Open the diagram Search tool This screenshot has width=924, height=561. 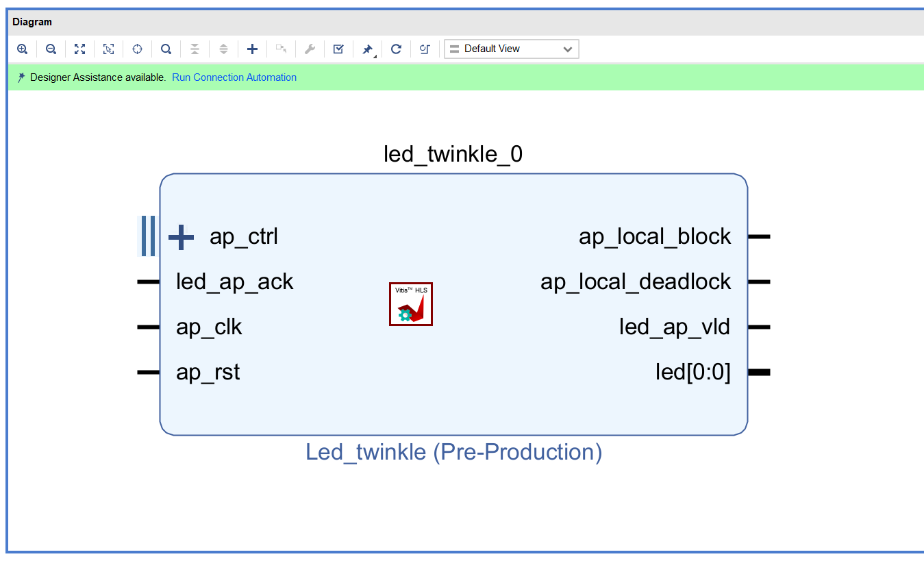coord(166,49)
